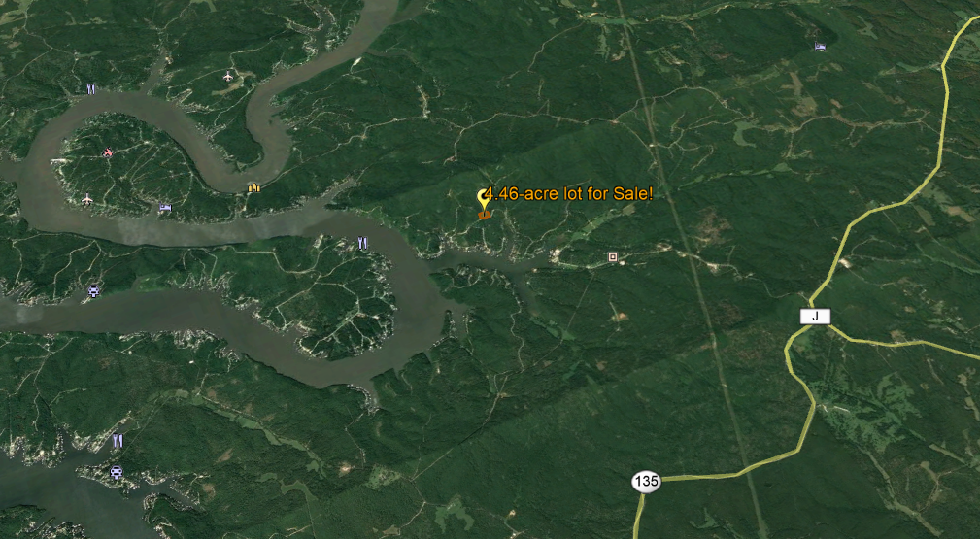Click the 'J' road label
This screenshot has width=980, height=539.
tap(815, 317)
